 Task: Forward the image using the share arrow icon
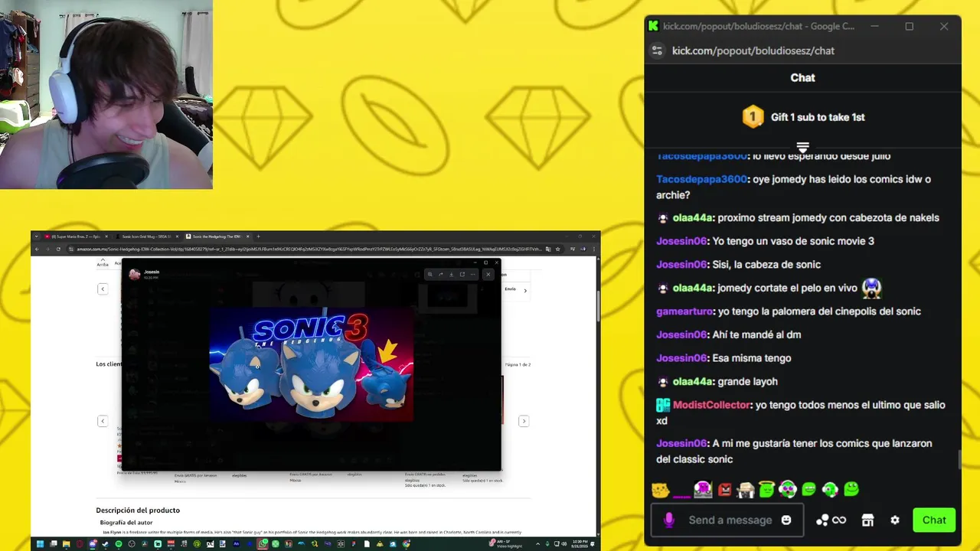pyautogui.click(x=441, y=274)
